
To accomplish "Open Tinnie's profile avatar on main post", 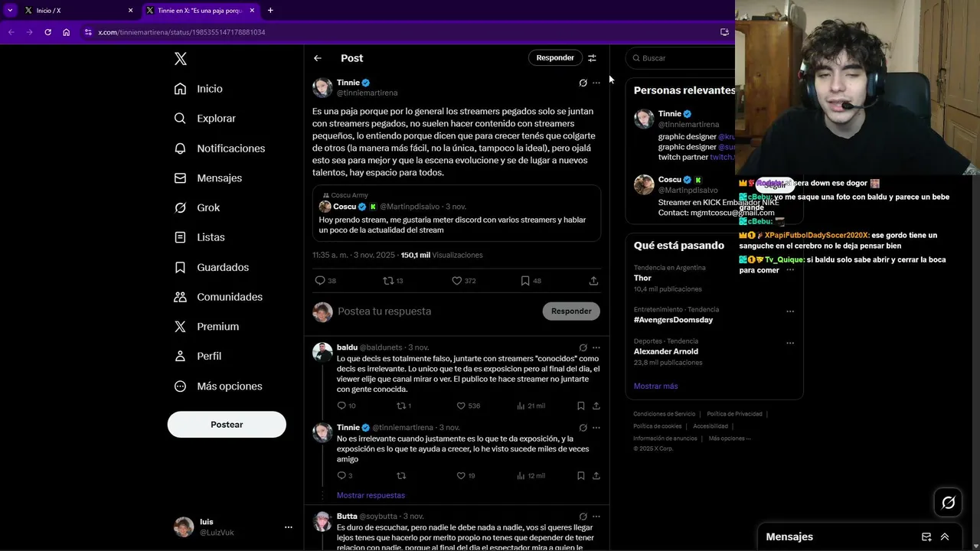I will pos(322,88).
